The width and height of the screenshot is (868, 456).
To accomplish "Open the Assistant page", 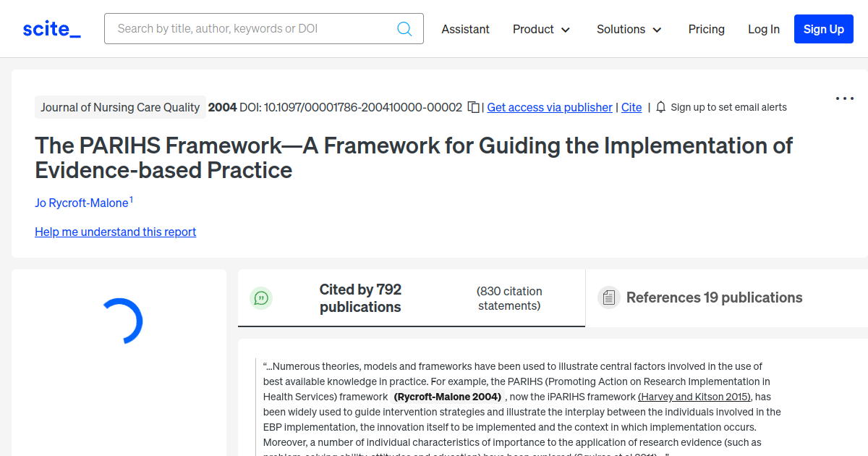I will click(465, 29).
